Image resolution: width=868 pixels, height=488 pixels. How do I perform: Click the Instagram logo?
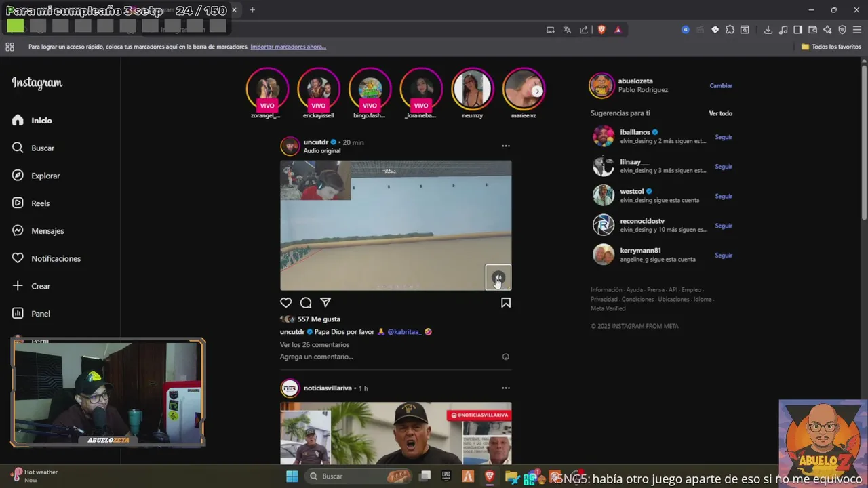pos(37,83)
